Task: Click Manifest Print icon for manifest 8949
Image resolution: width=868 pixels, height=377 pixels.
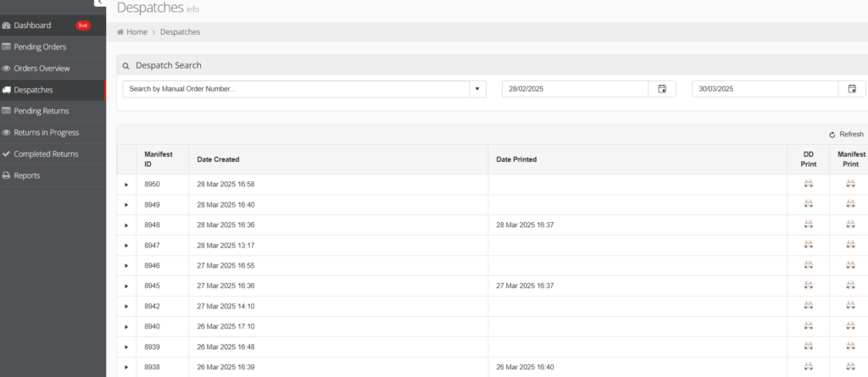Action: click(850, 204)
